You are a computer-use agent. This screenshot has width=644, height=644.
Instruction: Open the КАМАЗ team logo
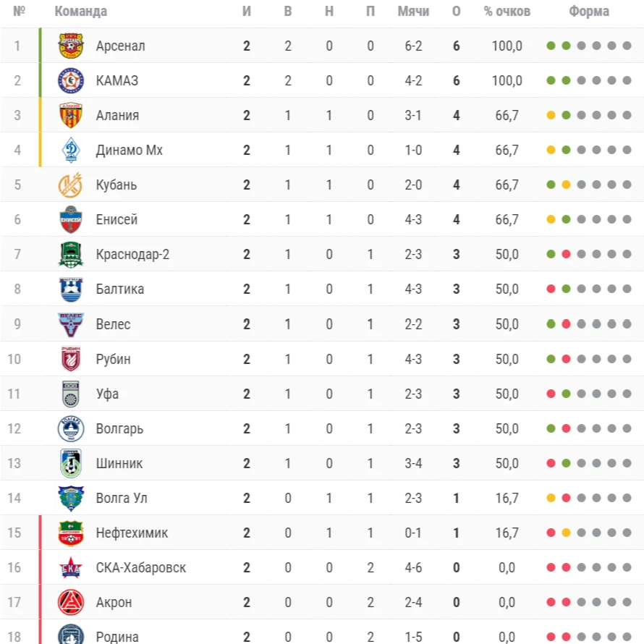pyautogui.click(x=71, y=80)
